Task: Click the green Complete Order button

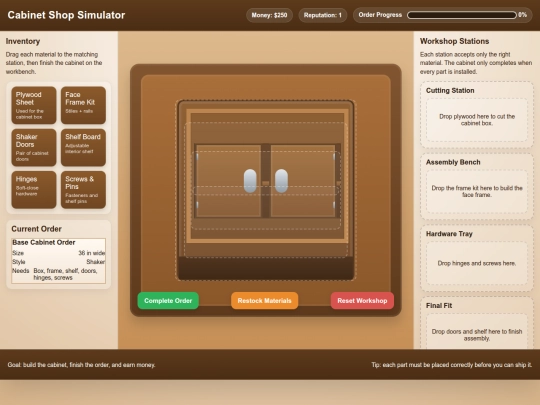Action: [168, 301]
